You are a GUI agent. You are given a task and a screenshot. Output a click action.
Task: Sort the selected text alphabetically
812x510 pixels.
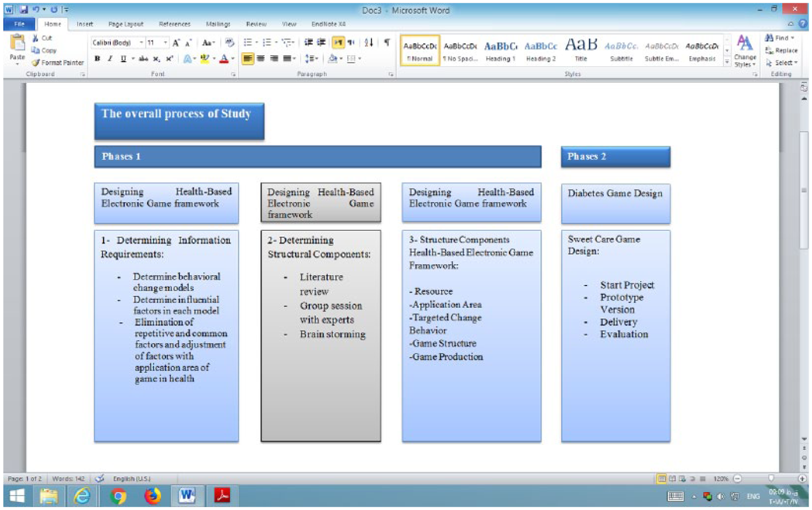coord(369,42)
